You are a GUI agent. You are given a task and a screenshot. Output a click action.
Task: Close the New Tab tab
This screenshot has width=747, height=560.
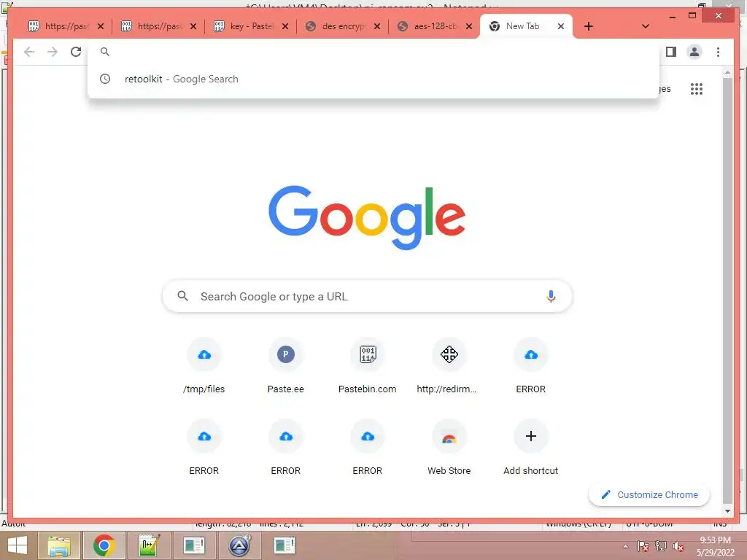click(561, 26)
